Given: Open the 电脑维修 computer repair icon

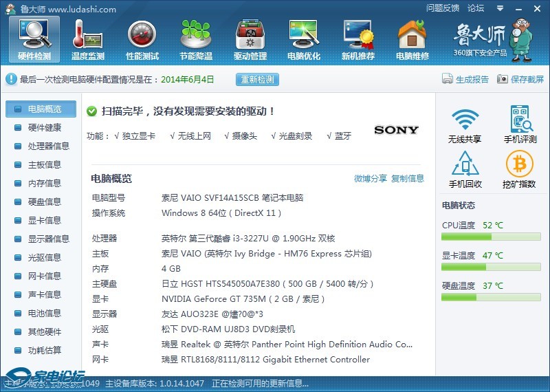Looking at the screenshot, I should click(412, 40).
